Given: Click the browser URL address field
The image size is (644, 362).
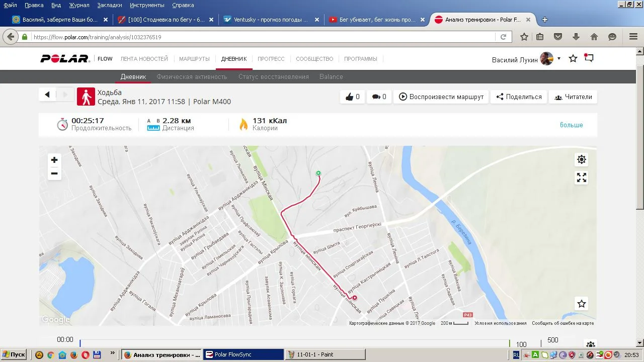Looking at the screenshot, I should (x=262, y=37).
